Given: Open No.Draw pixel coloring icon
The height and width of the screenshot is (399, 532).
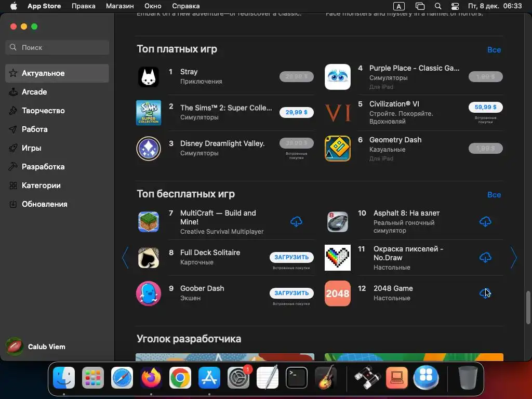Looking at the screenshot, I should [x=337, y=258].
